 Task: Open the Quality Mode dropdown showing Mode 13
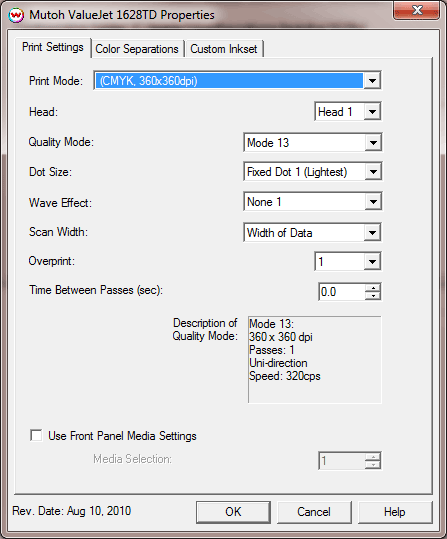tap(313, 142)
